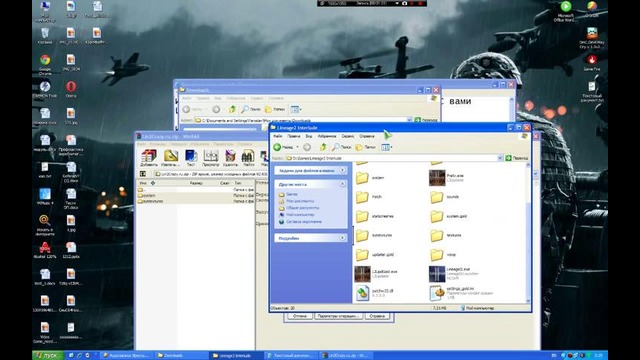Open Shared Documents link in Other places
The width and height of the screenshot is (640, 360).
tap(299, 208)
